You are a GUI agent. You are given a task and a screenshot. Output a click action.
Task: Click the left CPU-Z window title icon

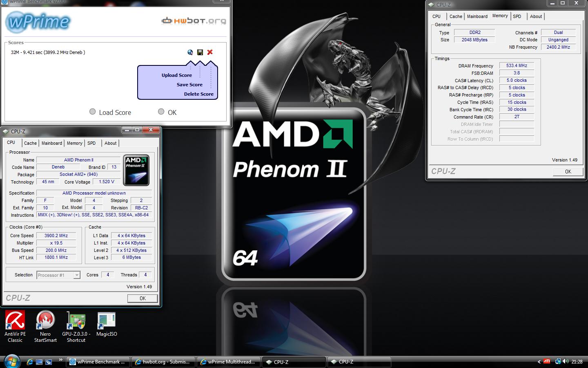pos(6,131)
